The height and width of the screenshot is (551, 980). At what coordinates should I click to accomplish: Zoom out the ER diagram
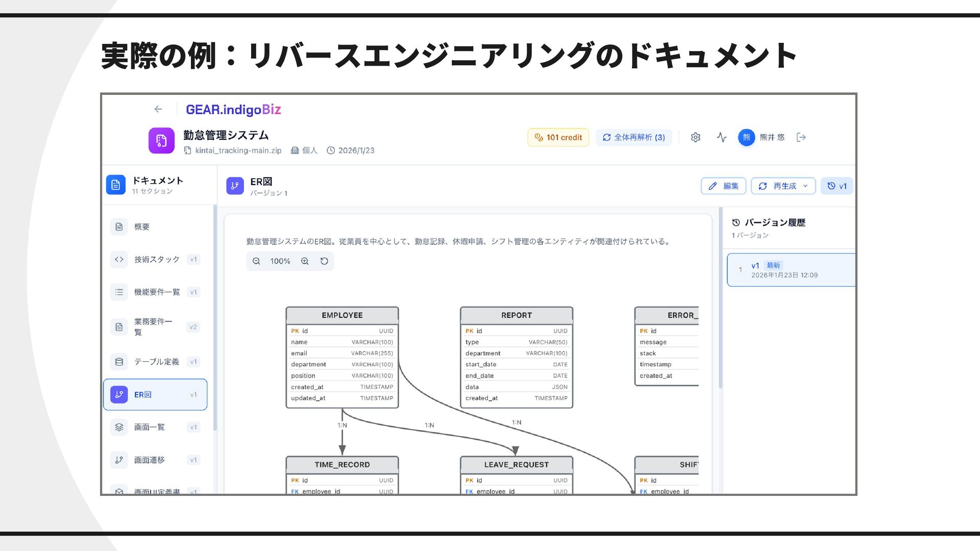[x=256, y=261]
